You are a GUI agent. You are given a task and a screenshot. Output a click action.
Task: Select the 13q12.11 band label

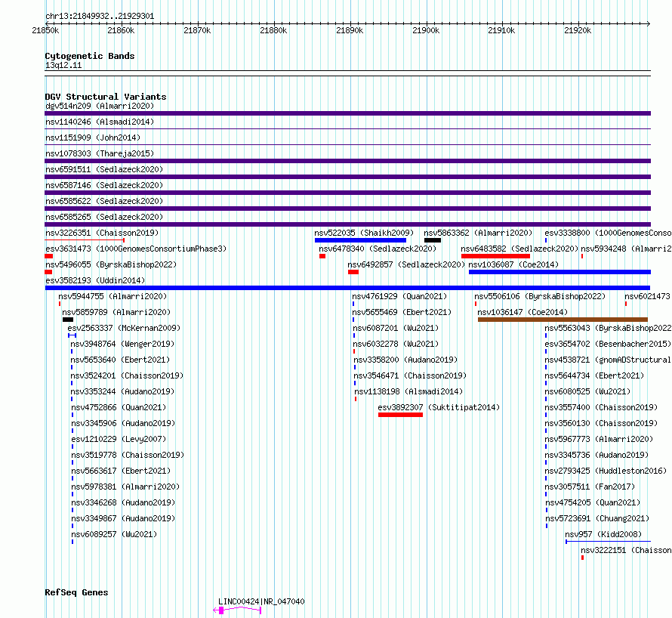(63, 65)
